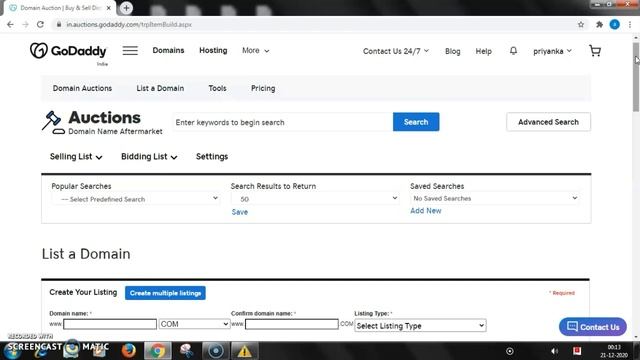This screenshot has height=360, width=640.
Task: Open auction Settings
Action: (212, 156)
